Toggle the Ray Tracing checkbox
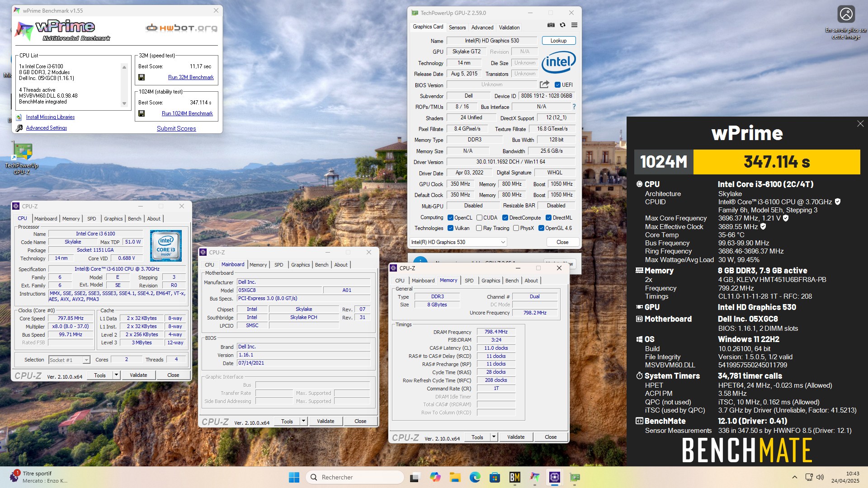868x488 pixels. pos(479,228)
